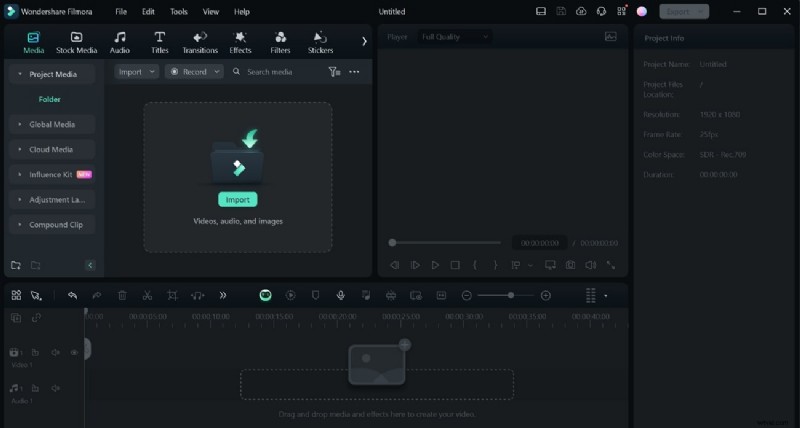
Task: Play the preview in the player
Action: (435, 265)
